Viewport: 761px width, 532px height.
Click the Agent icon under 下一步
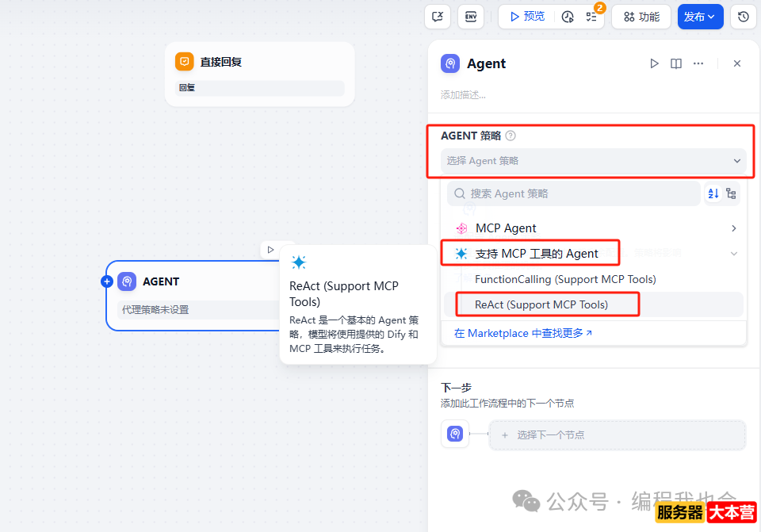coord(455,434)
